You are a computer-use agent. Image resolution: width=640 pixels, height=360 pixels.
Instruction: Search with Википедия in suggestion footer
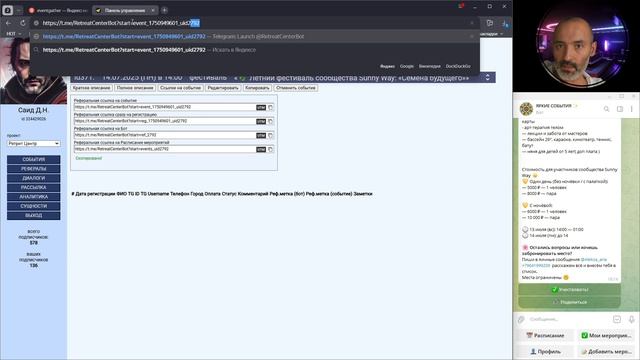click(x=429, y=66)
